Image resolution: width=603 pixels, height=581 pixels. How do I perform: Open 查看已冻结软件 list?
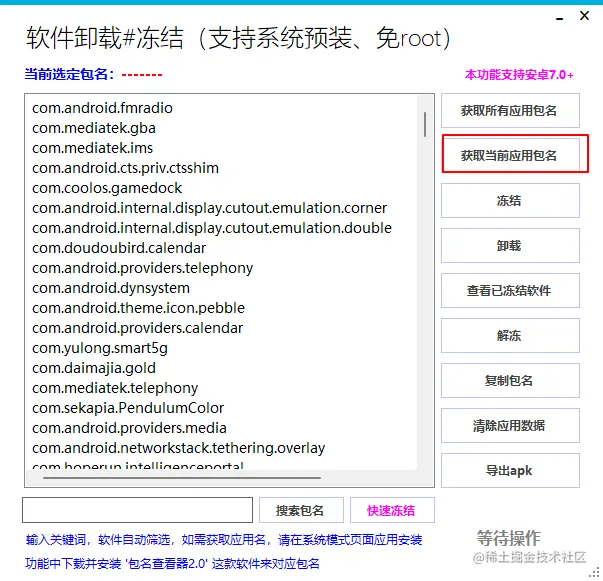[x=510, y=290]
